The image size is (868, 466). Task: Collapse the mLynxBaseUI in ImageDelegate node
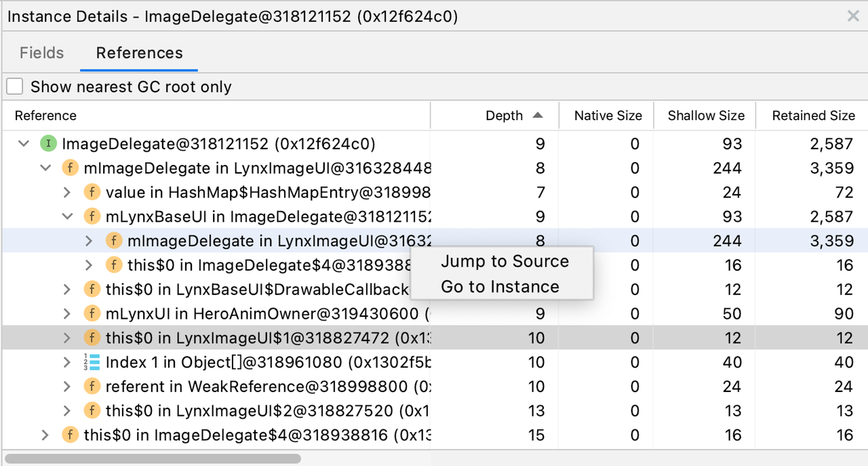(x=67, y=217)
